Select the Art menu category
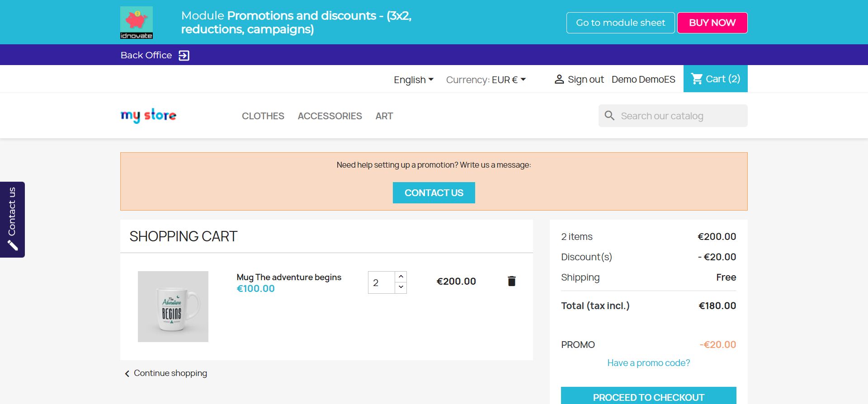The width and height of the screenshot is (868, 404). point(384,116)
